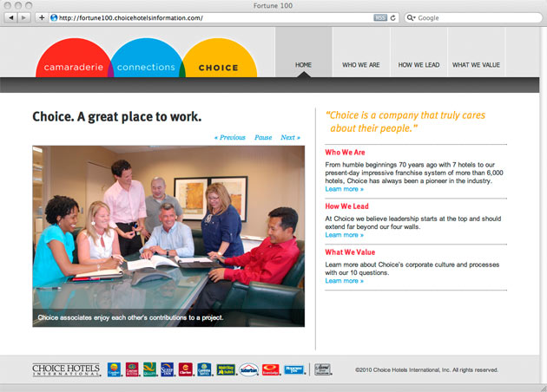The width and height of the screenshot is (547, 392).
Task: Click the What We Value heading
Action: click(x=350, y=252)
